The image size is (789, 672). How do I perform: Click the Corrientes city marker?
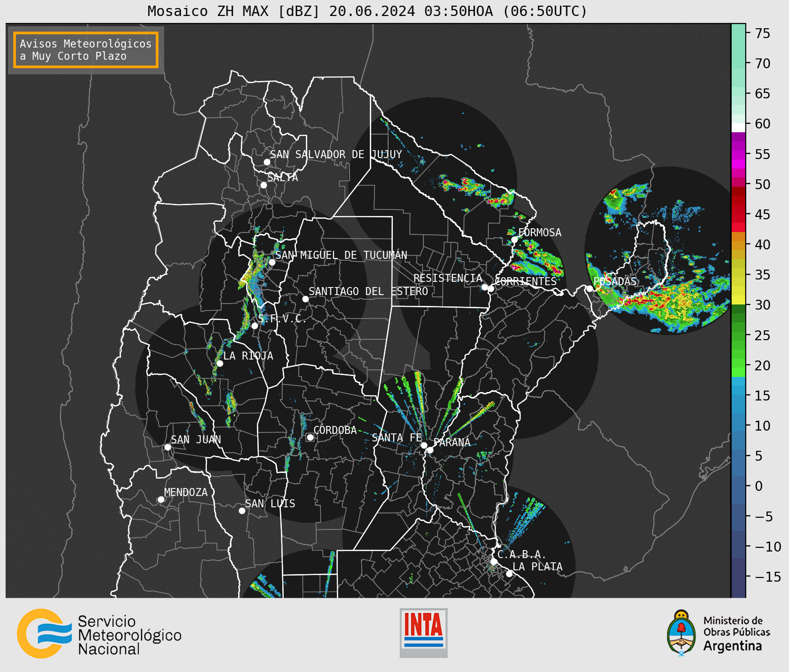click(491, 288)
